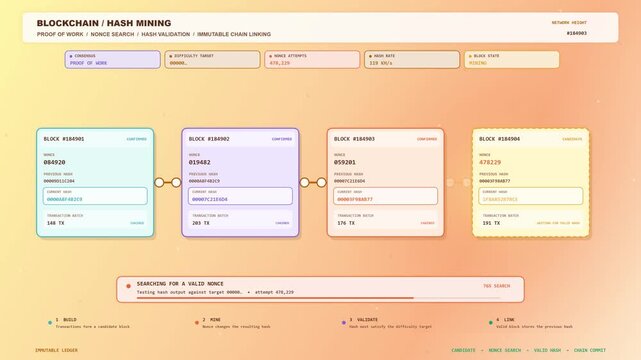Open the Block #184902 card header
The width and height of the screenshot is (641, 360).
pyautogui.click(x=240, y=139)
